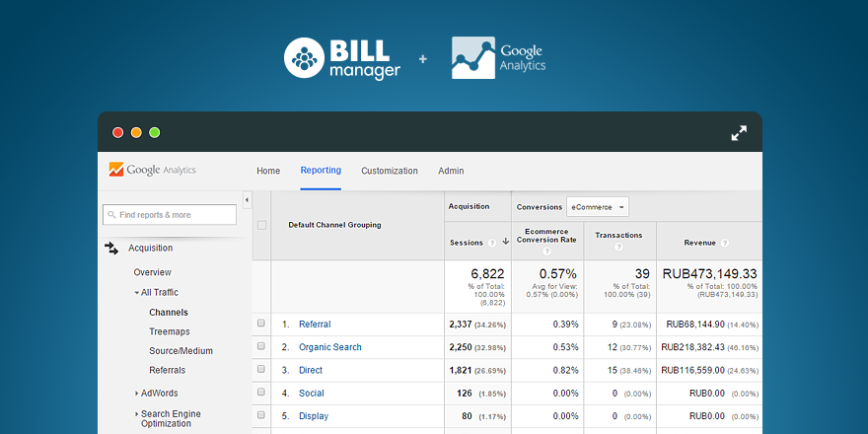Click the Social sessions value 126
The image size is (868, 434).
(x=465, y=393)
